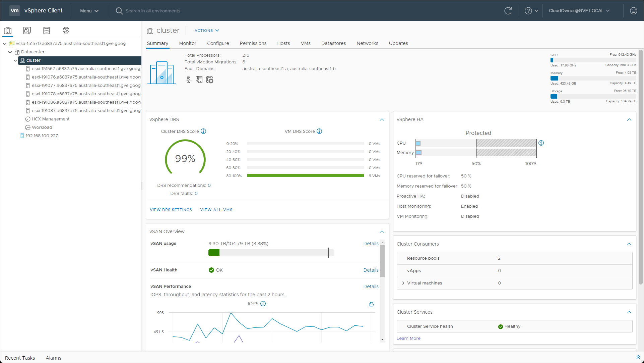Switch to the Monitor tab

[x=188, y=43]
